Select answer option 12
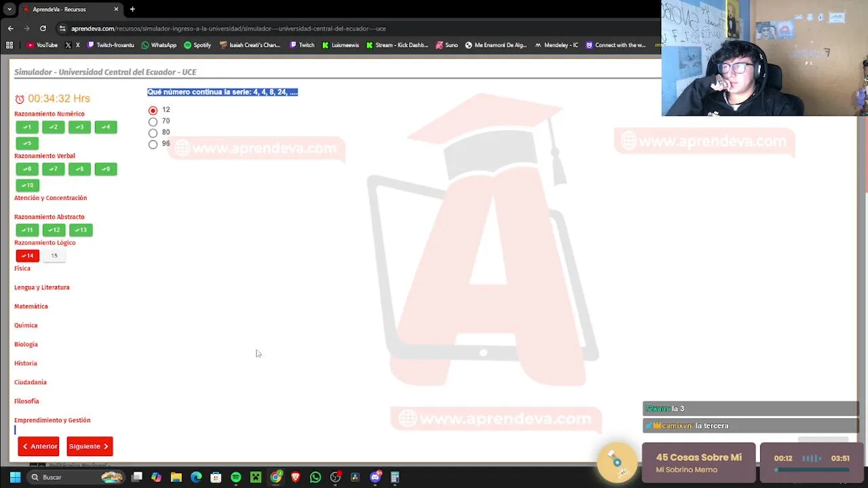The image size is (868, 488). [x=153, y=110]
